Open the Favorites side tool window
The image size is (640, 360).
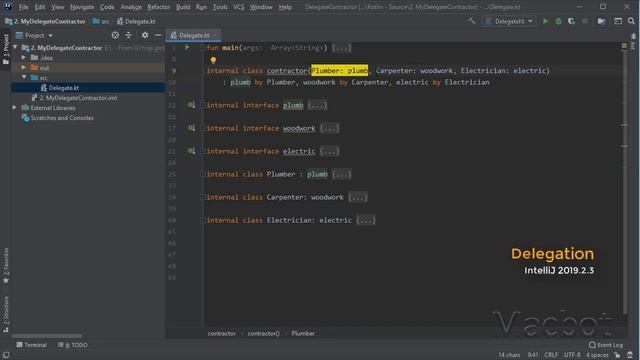coord(6,265)
